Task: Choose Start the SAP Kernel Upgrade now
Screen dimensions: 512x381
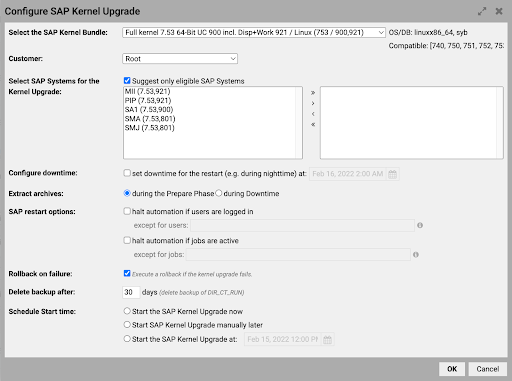Action: (x=127, y=311)
